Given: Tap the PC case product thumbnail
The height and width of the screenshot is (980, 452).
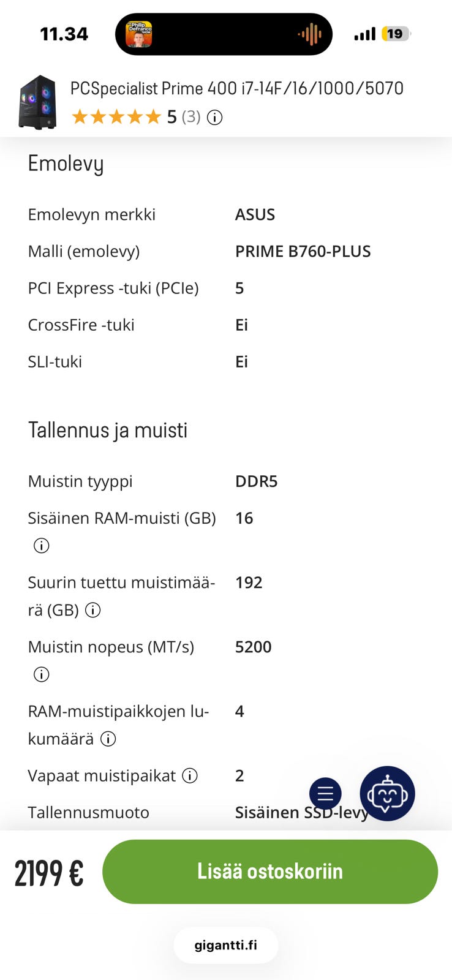Looking at the screenshot, I should pyautogui.click(x=37, y=102).
